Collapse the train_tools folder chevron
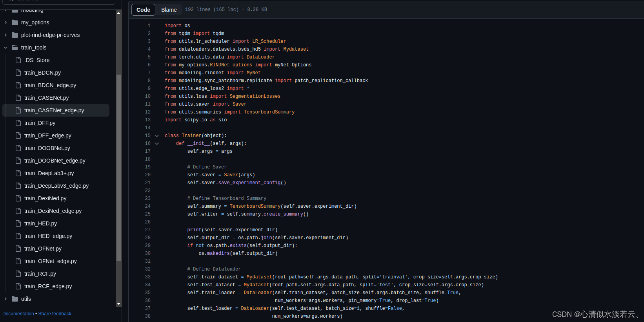Screen dimensions: 644x322 tap(5, 48)
